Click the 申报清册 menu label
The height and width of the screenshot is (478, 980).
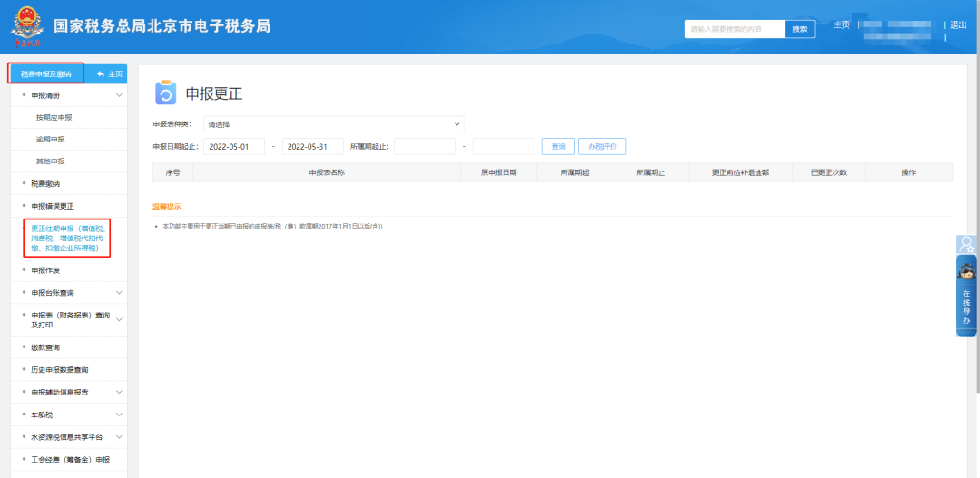pos(45,95)
